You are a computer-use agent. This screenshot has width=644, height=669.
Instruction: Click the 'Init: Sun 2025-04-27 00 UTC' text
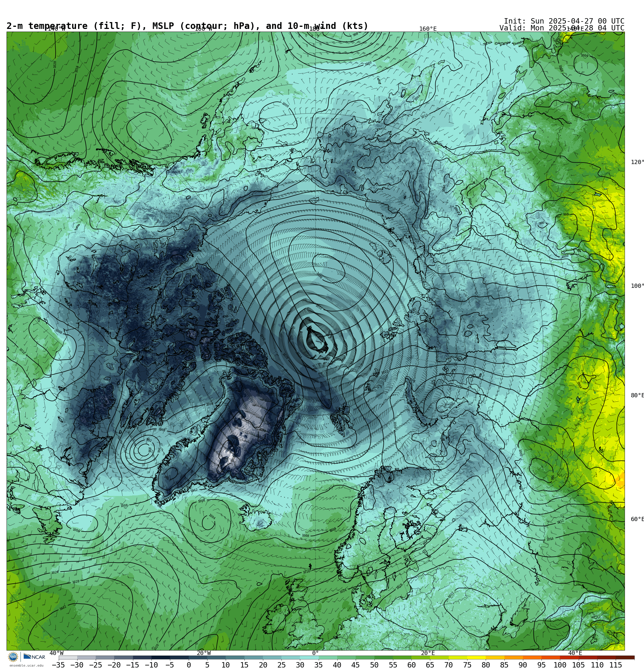tap(564, 21)
